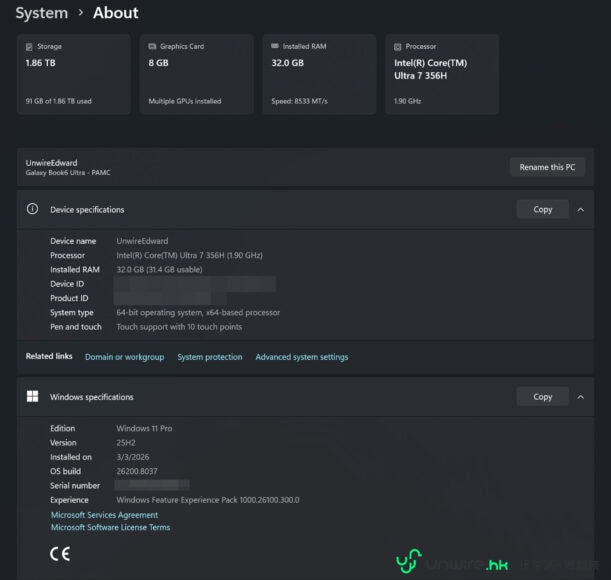The width and height of the screenshot is (611, 580).
Task: Open Microsoft Services Agreement link
Action: 104,515
